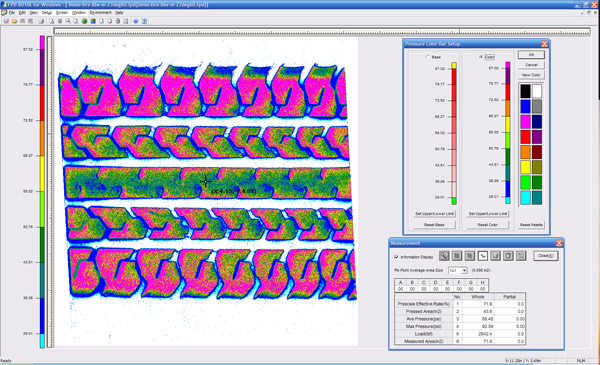Image resolution: width=600 pixels, height=365 pixels.
Task: Select the last measurement tool icon
Action: [x=521, y=256]
